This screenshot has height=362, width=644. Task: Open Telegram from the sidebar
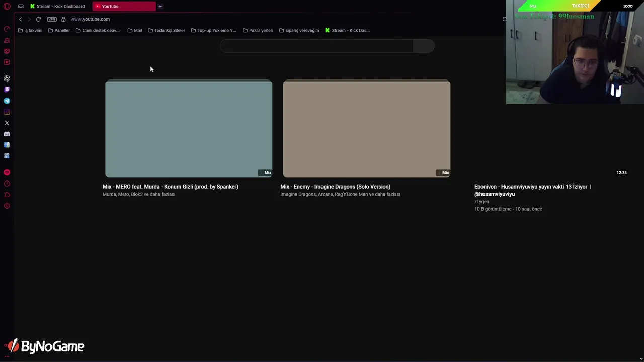[x=7, y=101]
